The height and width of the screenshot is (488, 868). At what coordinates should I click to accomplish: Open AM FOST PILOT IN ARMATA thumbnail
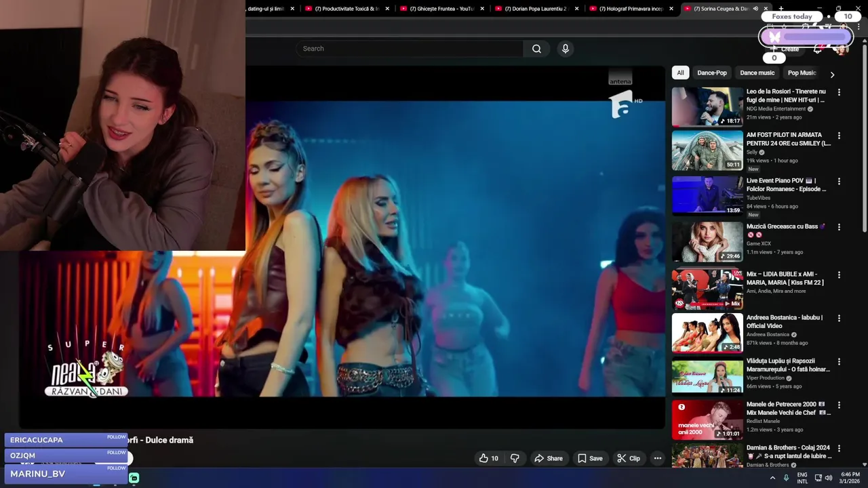click(x=707, y=150)
